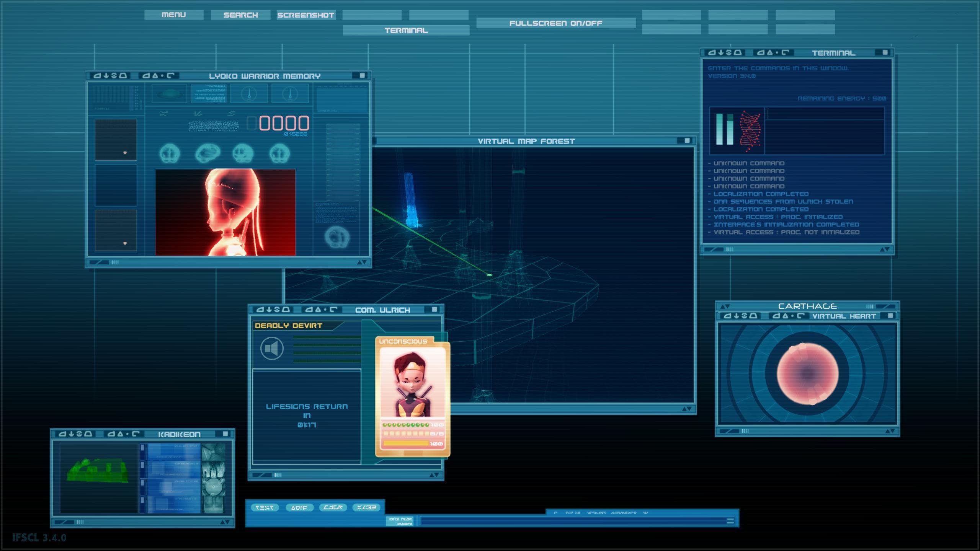Open the Menu item in top bar

coord(174,15)
